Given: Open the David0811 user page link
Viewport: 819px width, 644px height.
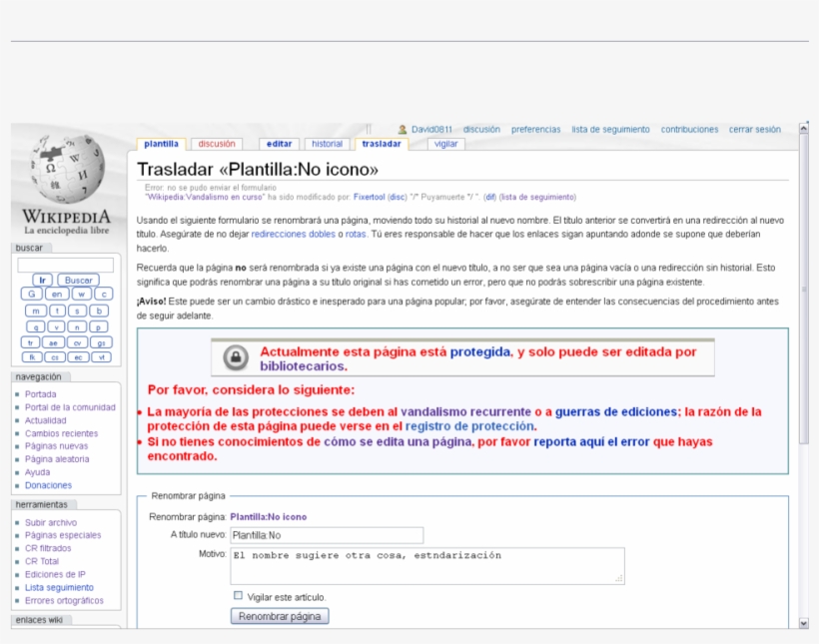Looking at the screenshot, I should (x=431, y=130).
